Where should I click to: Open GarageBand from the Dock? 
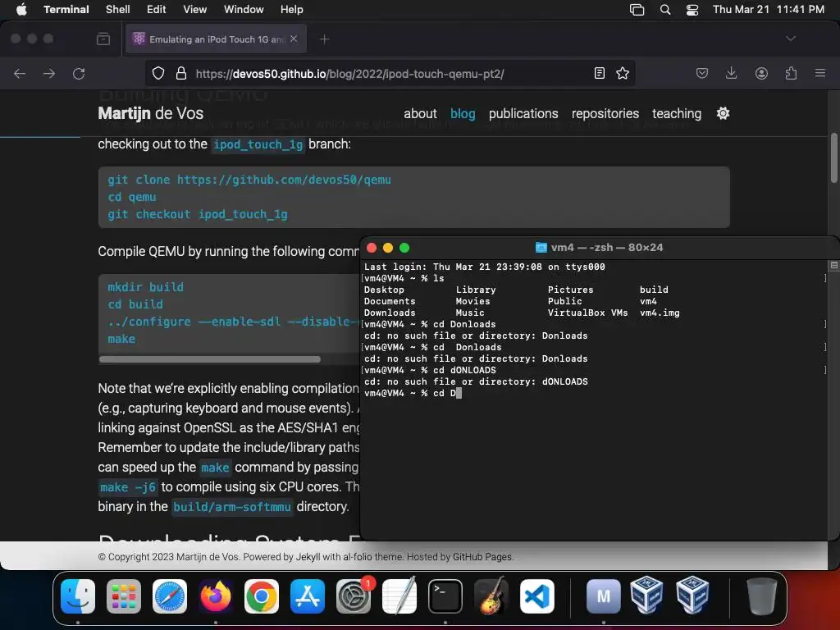point(491,596)
